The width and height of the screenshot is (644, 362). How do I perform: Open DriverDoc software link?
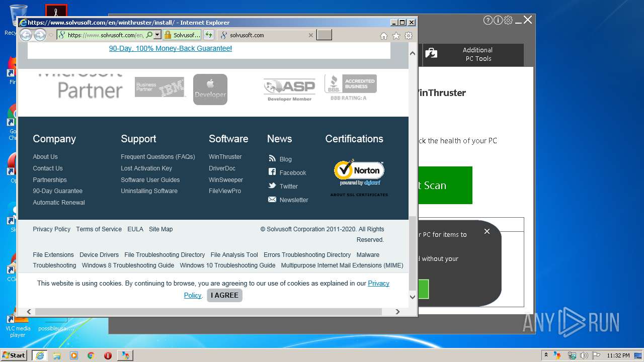(222, 168)
